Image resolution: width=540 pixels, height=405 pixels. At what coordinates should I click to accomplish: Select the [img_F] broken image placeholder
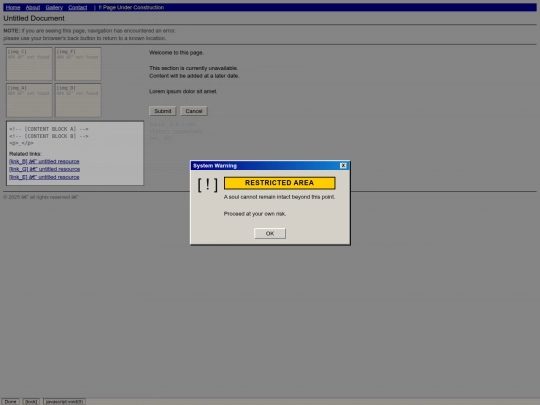tap(78, 64)
